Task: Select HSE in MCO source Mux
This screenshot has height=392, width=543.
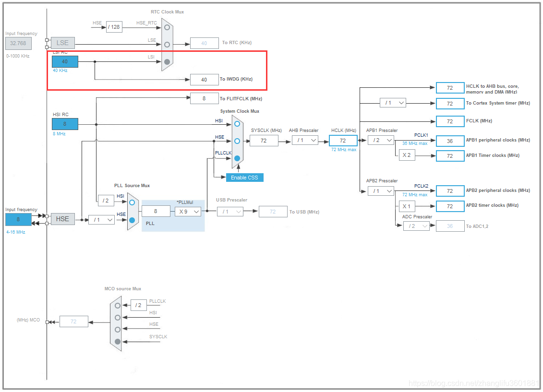Action: point(118,329)
